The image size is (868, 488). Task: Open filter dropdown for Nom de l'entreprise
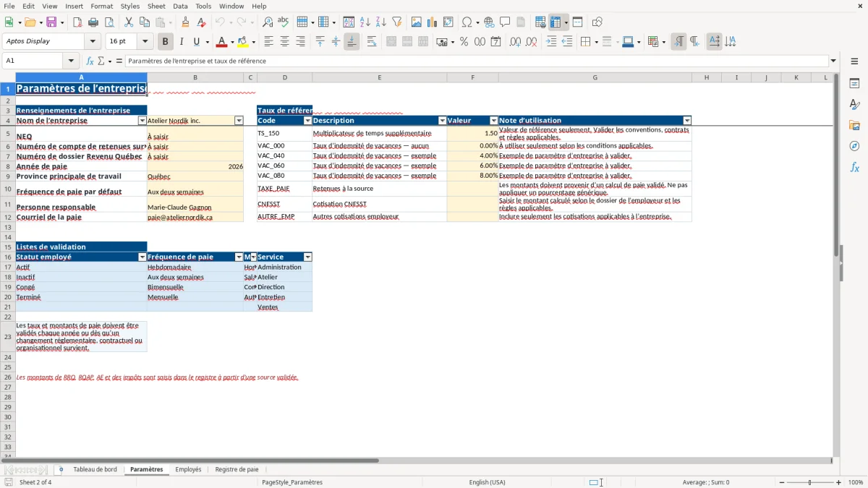142,121
